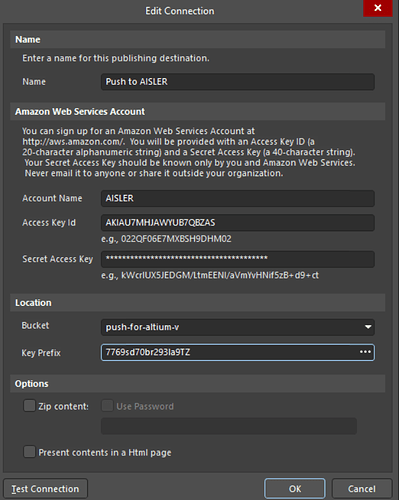This screenshot has height=500, width=399.
Task: Open the Bucket dropdown arrow
Action: click(368, 327)
